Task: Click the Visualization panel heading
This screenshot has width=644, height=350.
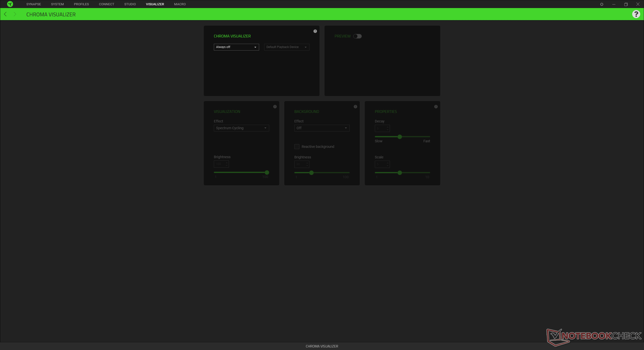Action: (227, 112)
